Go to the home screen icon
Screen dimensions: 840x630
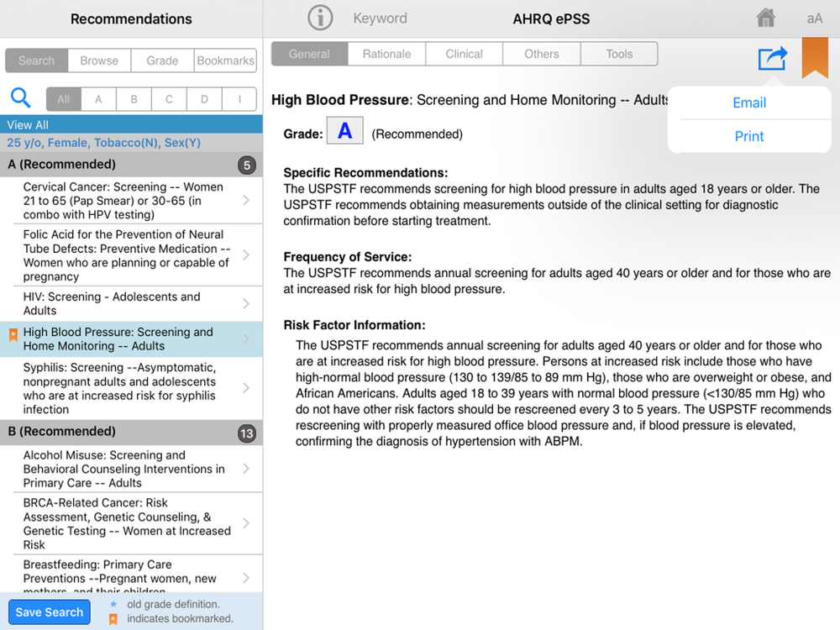click(x=765, y=18)
